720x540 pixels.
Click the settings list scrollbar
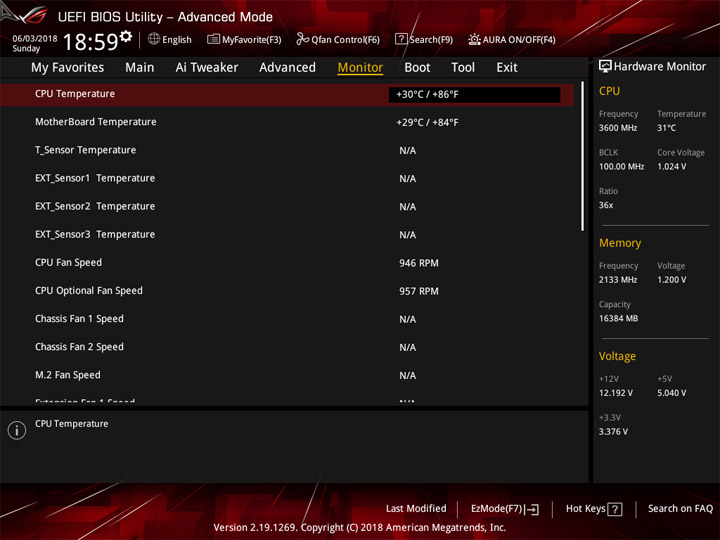click(582, 156)
